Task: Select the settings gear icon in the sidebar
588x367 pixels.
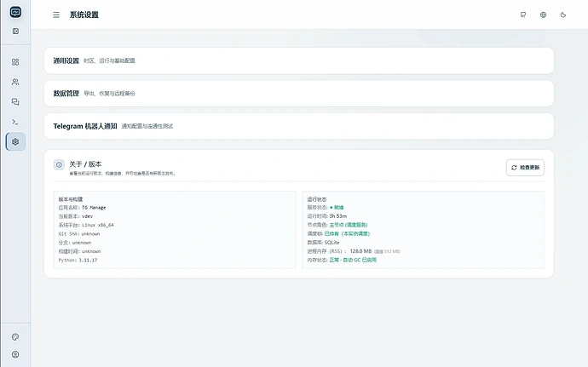Action: (15, 141)
